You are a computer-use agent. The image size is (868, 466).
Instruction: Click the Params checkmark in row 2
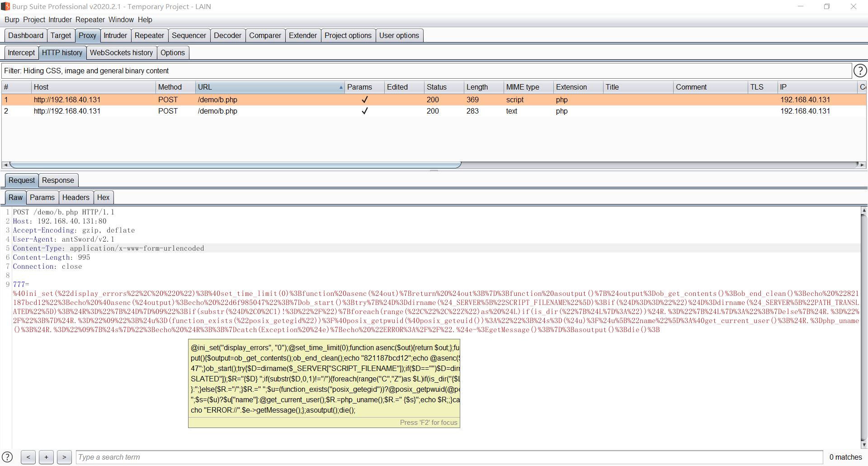point(364,111)
